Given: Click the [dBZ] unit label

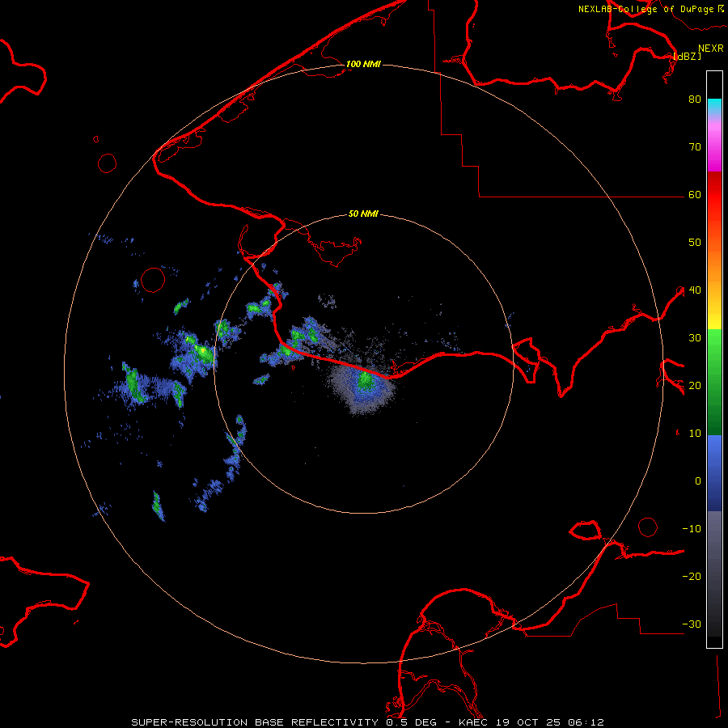Looking at the screenshot, I should coord(687,56).
